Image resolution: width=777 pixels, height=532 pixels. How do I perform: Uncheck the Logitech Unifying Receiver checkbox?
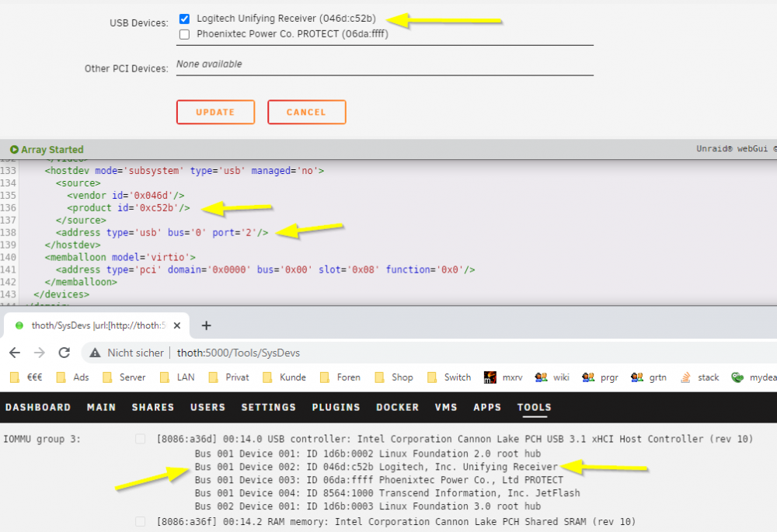(184, 19)
